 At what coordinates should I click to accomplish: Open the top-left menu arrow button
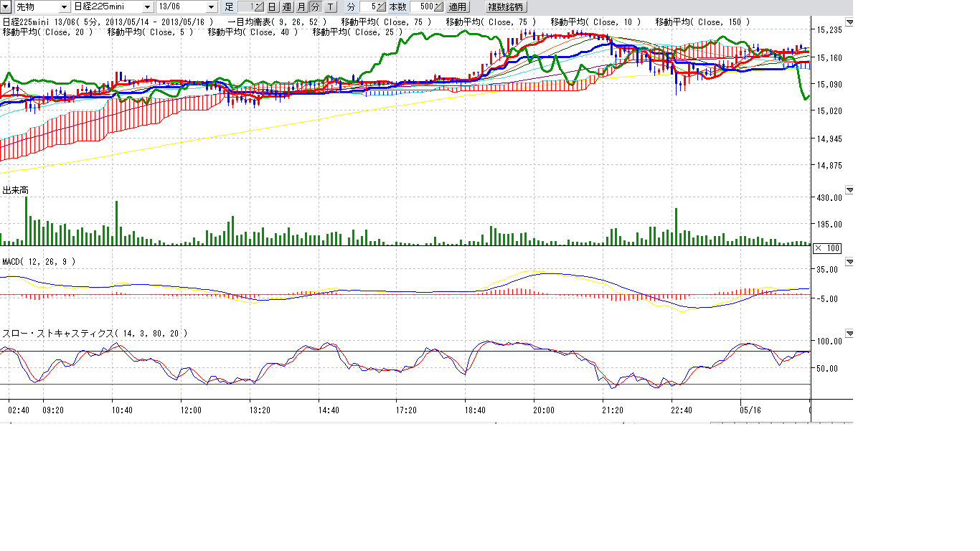click(x=6, y=7)
